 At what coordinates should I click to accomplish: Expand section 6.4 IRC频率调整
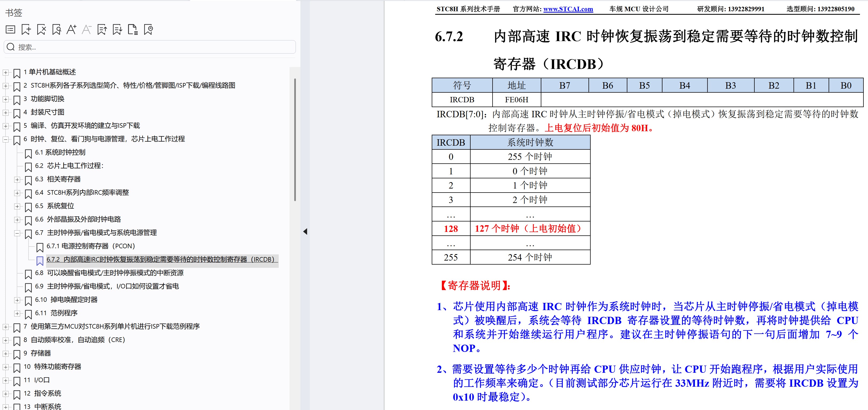[17, 193]
